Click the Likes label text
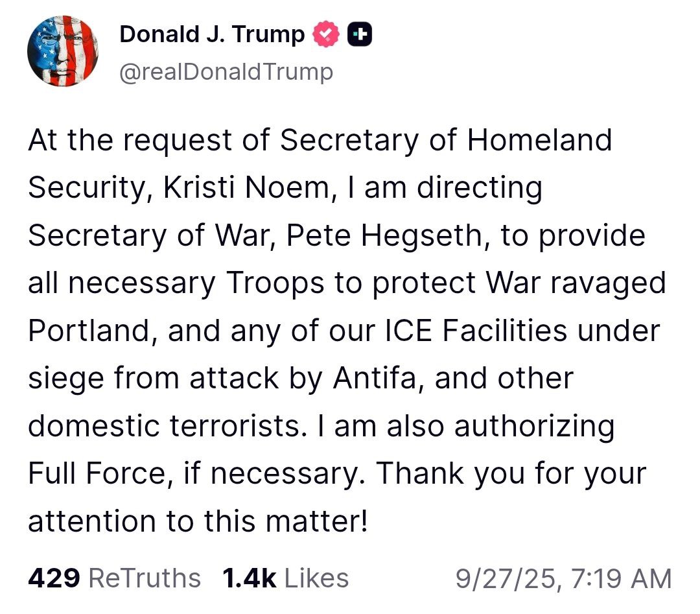700x614 pixels. [316, 578]
